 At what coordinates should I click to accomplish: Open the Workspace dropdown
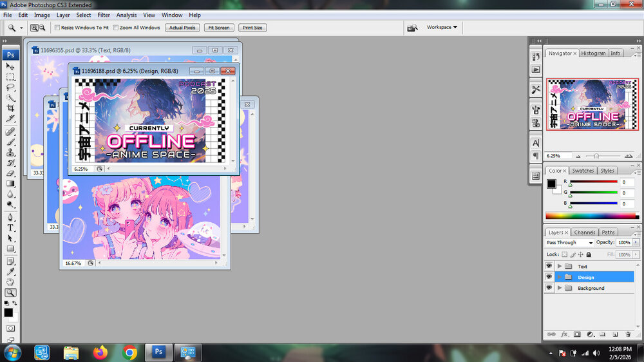tap(442, 27)
